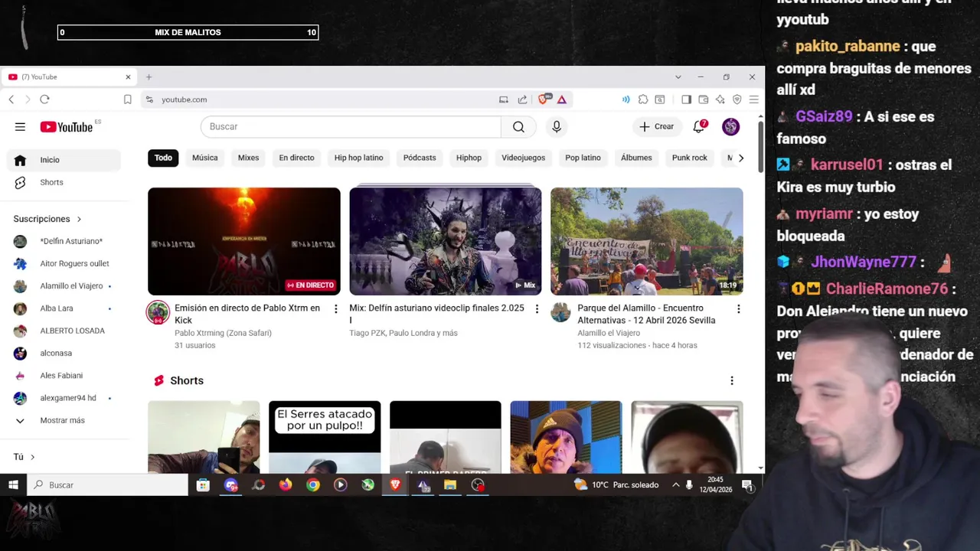Open the extensions puzzle icon

(x=643, y=99)
